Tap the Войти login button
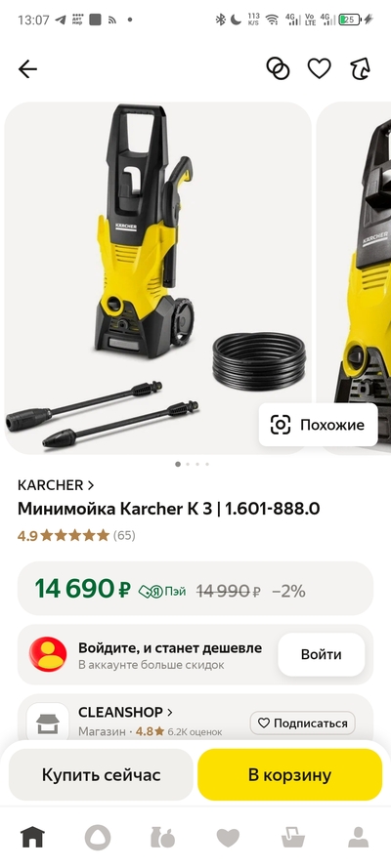This screenshot has height=868, width=391. [322, 654]
